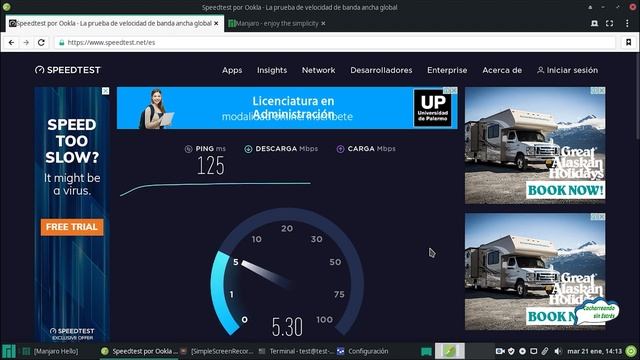Image resolution: width=640 pixels, height=360 pixels.
Task: Click Iniciar sesión link
Action: click(568, 70)
